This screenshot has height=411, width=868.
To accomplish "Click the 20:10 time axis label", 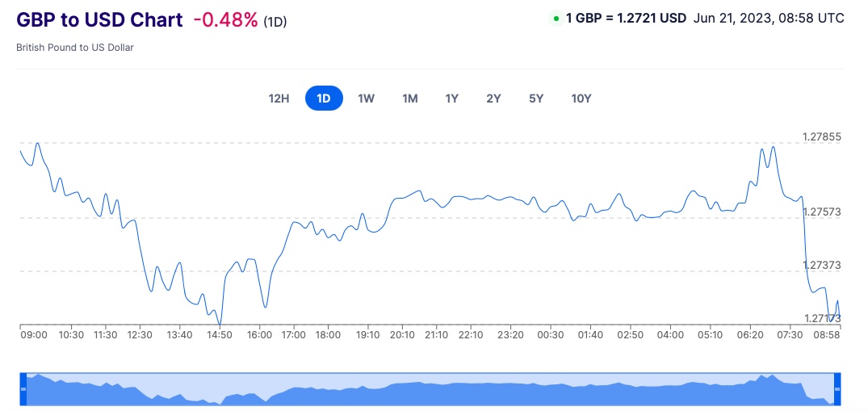I will click(x=402, y=335).
